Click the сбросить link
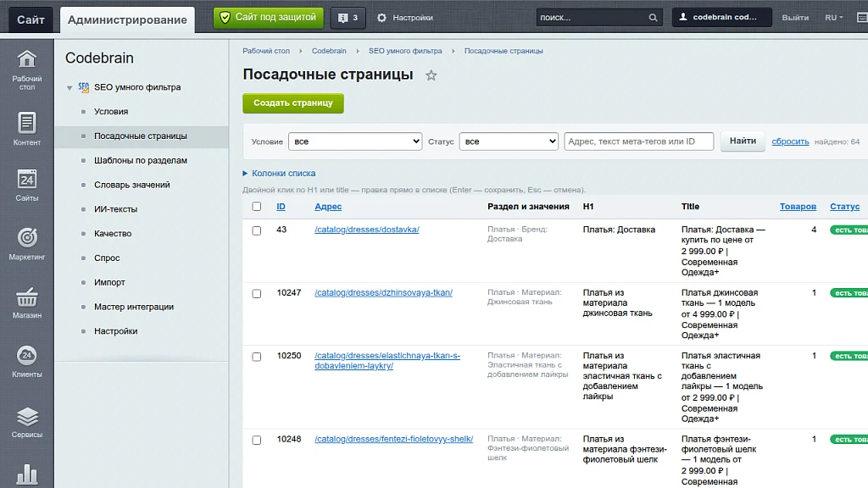The width and height of the screenshot is (868, 488). (790, 141)
